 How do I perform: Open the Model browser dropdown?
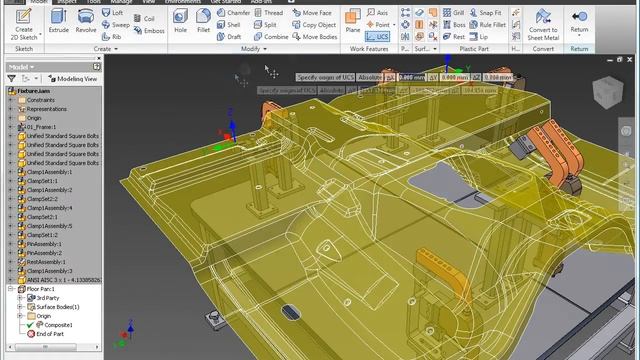pyautogui.click(x=21, y=67)
